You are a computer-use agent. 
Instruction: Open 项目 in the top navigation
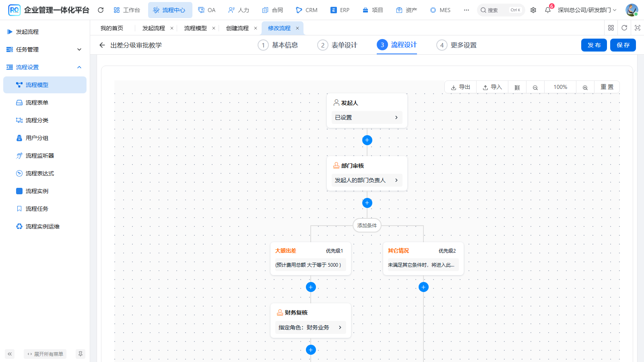pyautogui.click(x=373, y=10)
